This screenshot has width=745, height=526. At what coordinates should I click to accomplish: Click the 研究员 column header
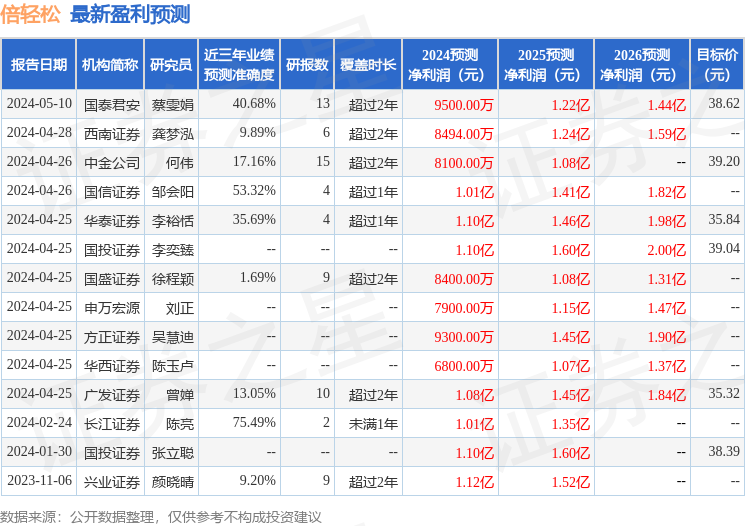pos(171,65)
